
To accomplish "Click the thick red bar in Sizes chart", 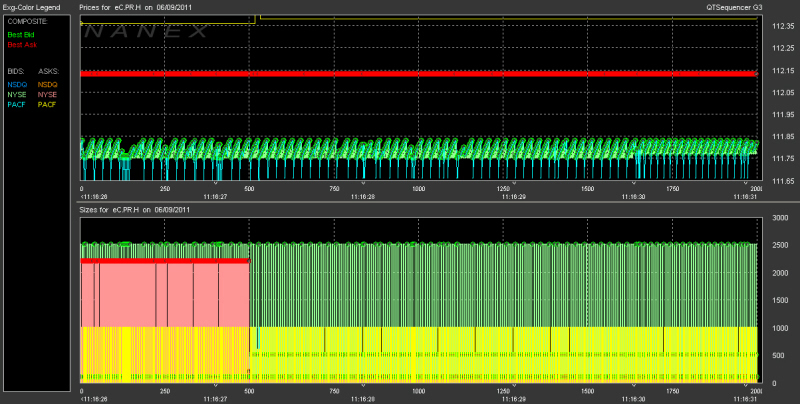I will [x=165, y=261].
